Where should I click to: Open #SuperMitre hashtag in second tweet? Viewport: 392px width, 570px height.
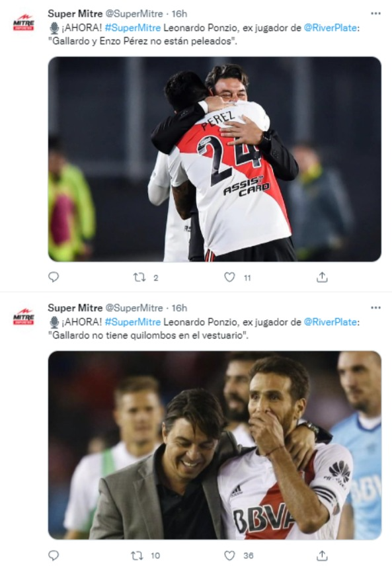[133, 322]
